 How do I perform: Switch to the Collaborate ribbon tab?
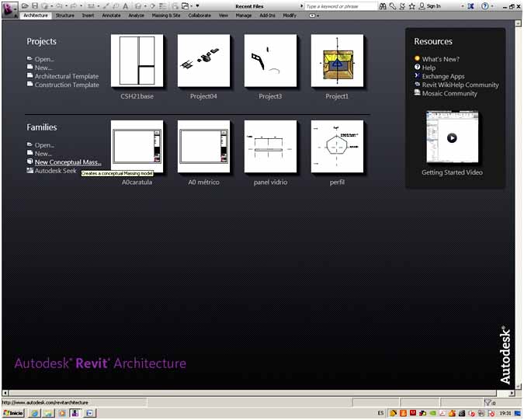tap(200, 16)
